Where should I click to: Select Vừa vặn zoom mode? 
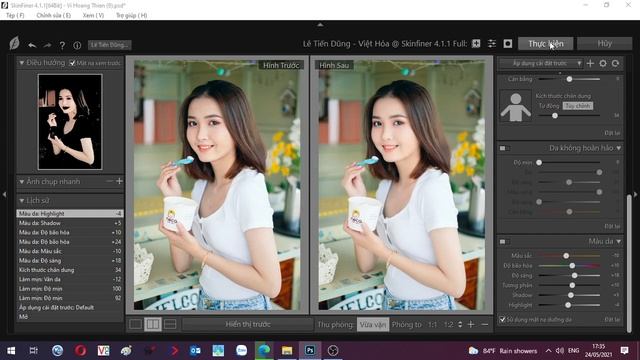click(x=373, y=324)
